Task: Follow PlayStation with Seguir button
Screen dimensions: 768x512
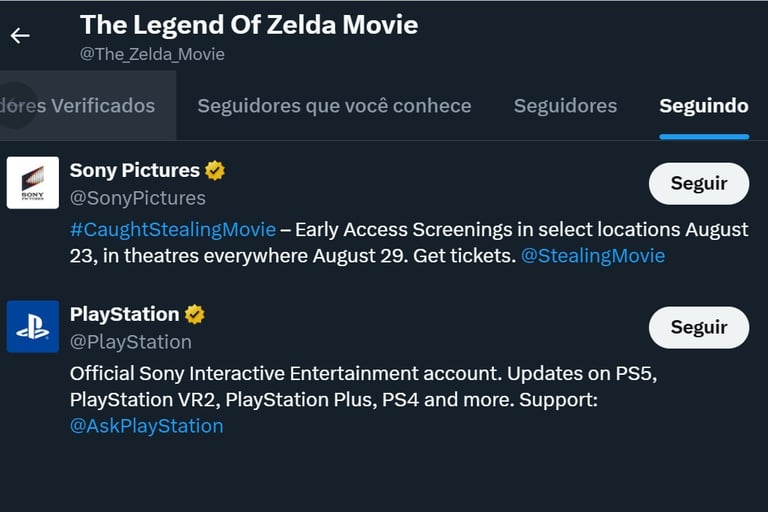Action: [699, 327]
